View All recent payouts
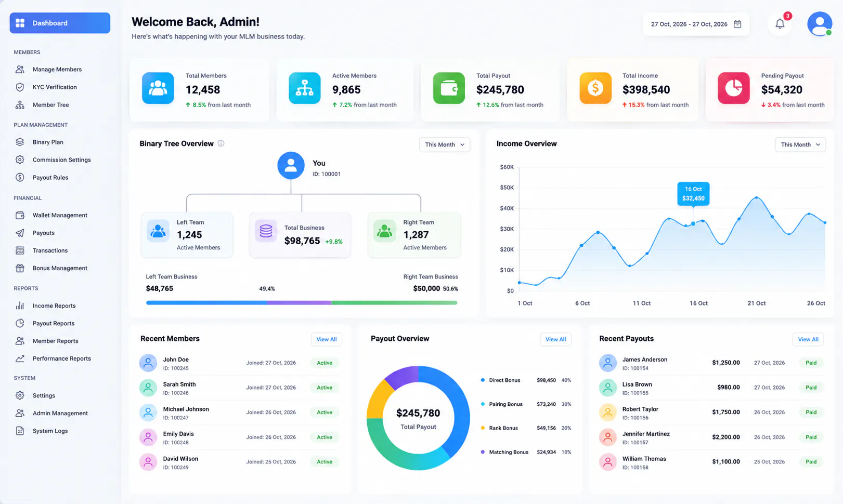Screen dimensions: 843x504 click(x=808, y=339)
